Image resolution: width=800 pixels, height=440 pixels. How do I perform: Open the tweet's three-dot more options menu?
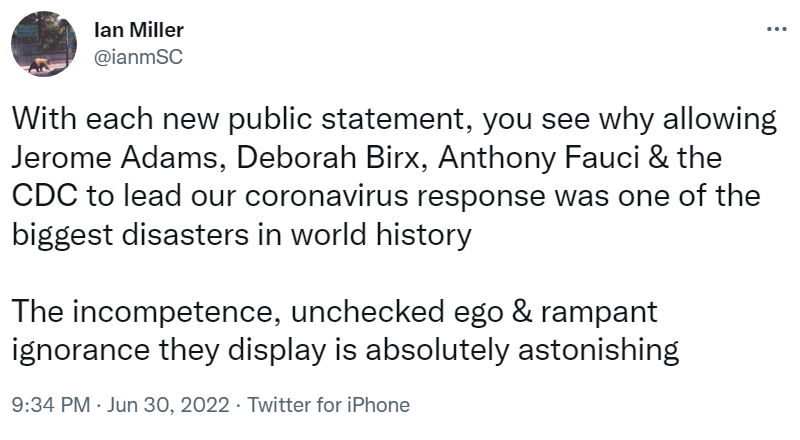[775, 28]
